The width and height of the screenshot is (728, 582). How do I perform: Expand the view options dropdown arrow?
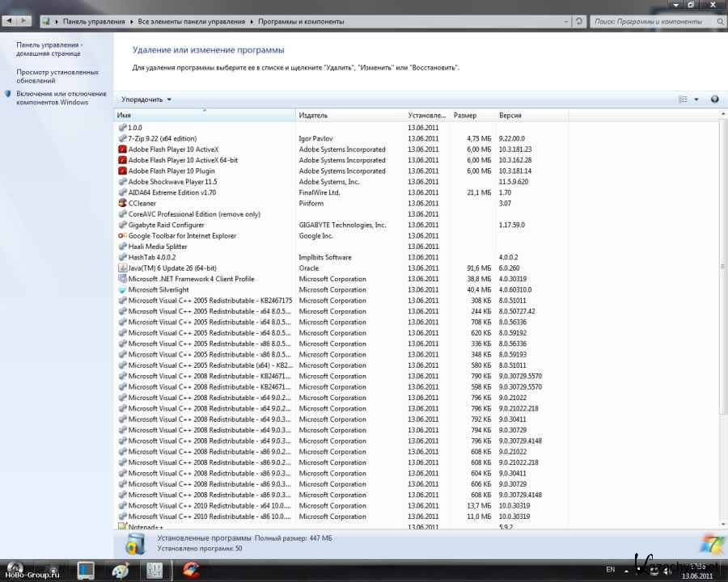point(696,99)
